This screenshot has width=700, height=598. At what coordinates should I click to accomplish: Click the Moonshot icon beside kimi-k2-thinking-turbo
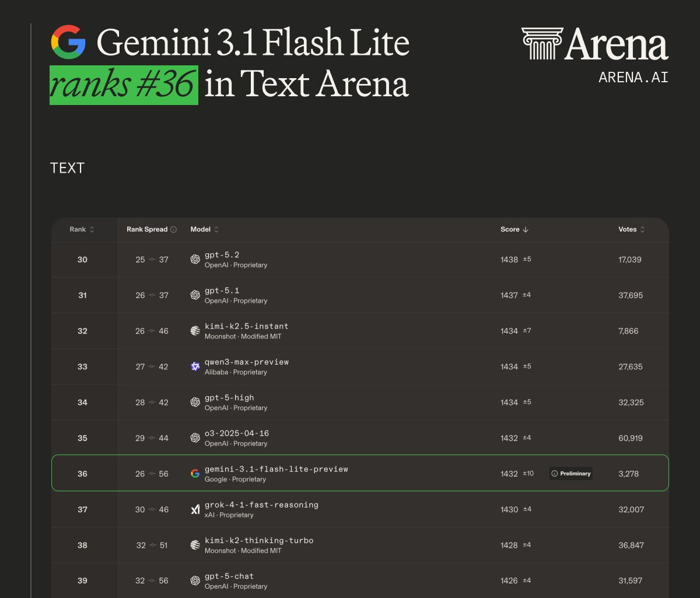pos(194,544)
